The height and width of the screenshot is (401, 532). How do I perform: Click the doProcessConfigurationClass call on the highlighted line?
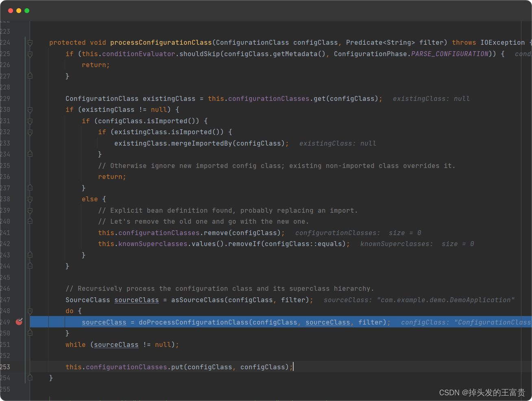coord(194,323)
